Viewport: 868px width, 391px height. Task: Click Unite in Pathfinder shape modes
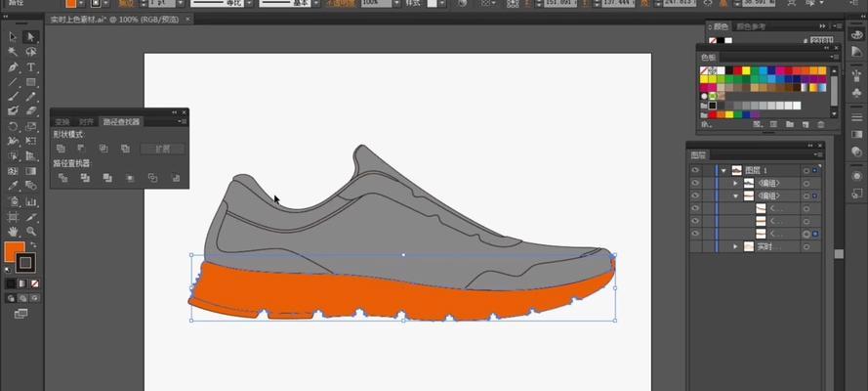point(61,149)
